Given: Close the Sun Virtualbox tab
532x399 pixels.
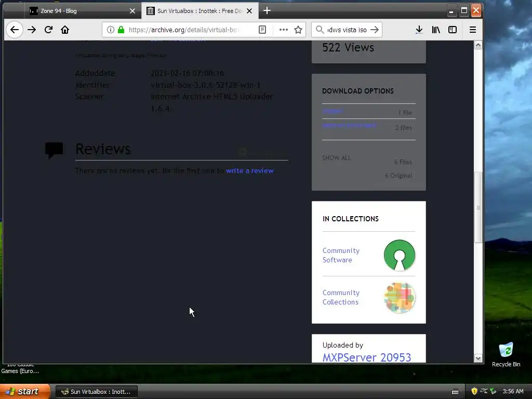Looking at the screenshot, I should (249, 11).
